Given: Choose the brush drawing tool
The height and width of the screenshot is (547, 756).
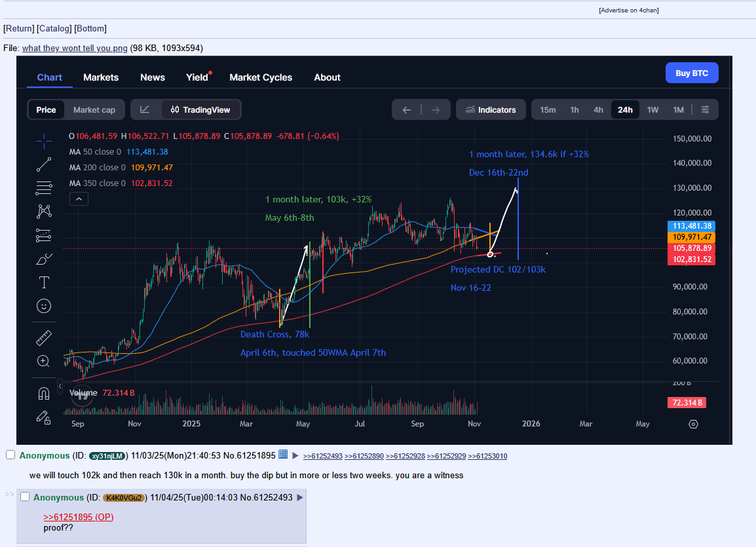Looking at the screenshot, I should pyautogui.click(x=44, y=259).
